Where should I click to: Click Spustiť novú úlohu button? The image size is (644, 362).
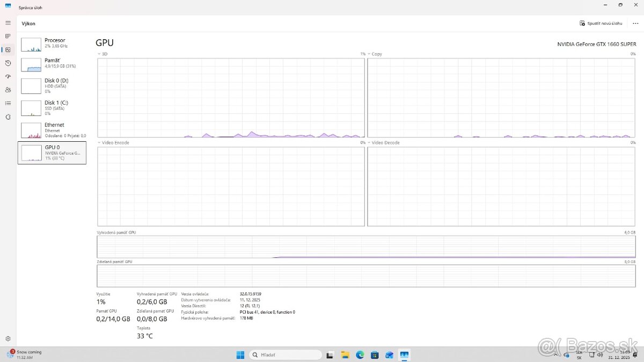(601, 24)
